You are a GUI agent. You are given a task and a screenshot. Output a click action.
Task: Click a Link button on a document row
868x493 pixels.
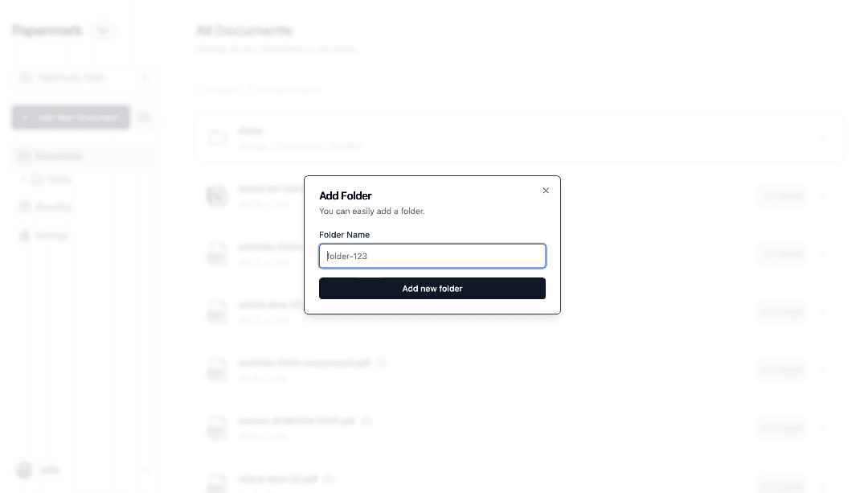pyautogui.click(x=780, y=195)
